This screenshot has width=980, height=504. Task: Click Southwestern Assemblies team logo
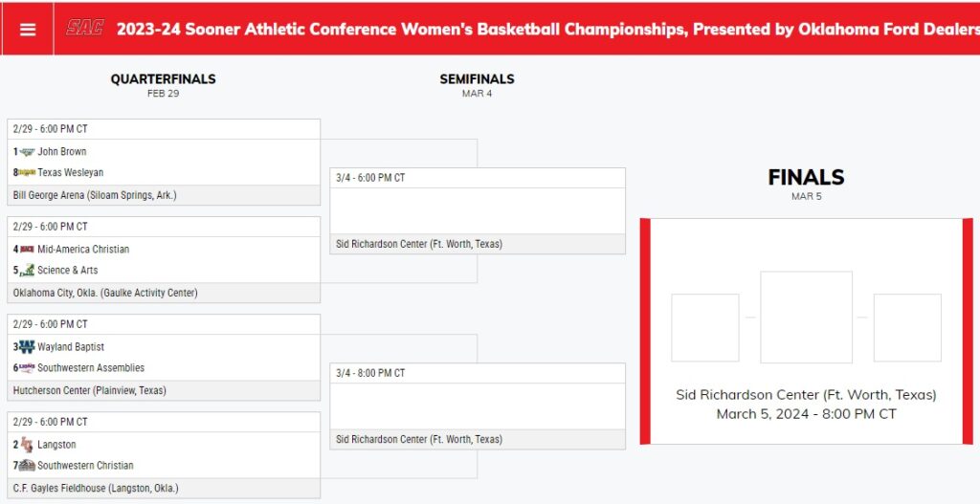pos(27,368)
